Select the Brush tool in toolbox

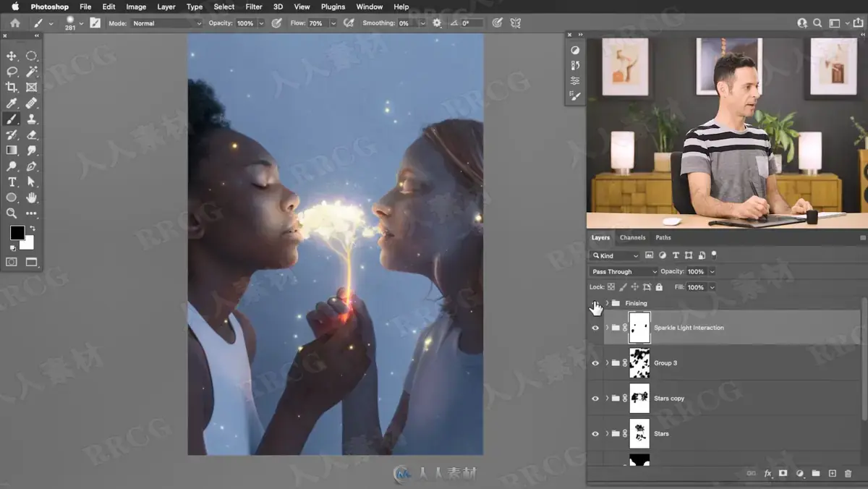click(12, 119)
